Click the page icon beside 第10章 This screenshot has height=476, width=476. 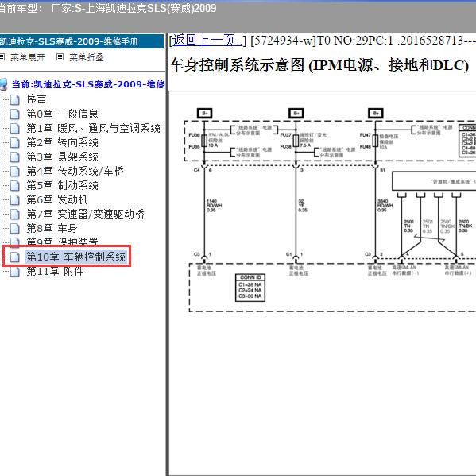(14, 257)
